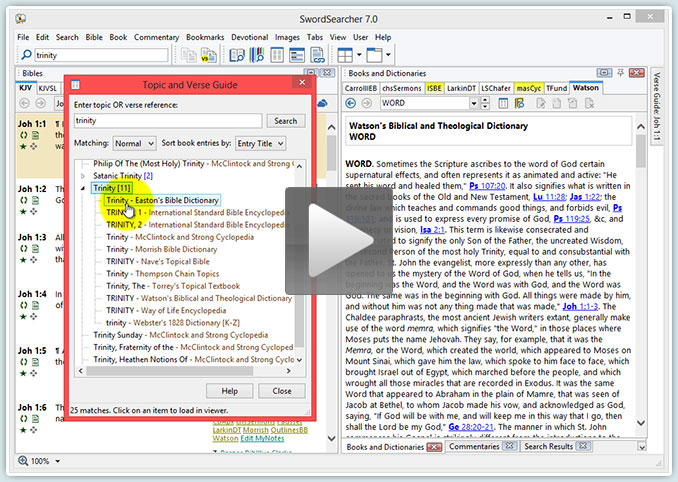Expand the Satanic Trinity [2] tree node
Image resolution: width=678 pixels, height=482 pixels.
[x=83, y=176]
